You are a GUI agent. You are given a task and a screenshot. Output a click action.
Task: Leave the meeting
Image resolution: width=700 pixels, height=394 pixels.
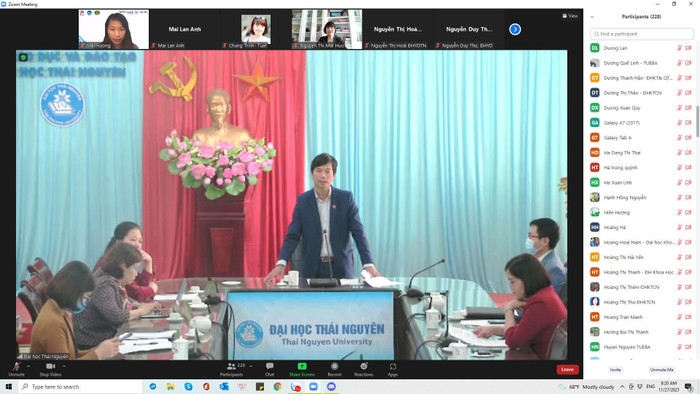click(567, 369)
